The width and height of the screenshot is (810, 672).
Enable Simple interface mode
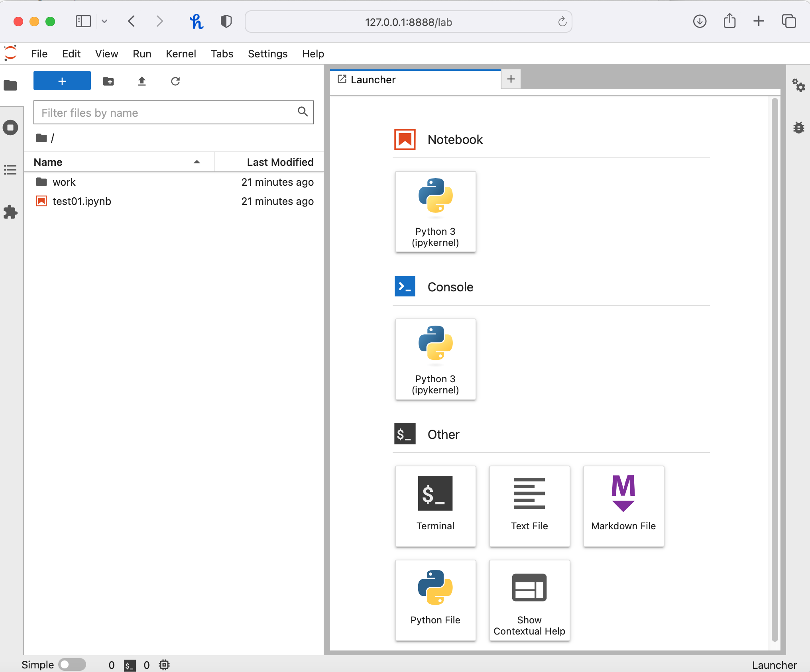point(72,664)
